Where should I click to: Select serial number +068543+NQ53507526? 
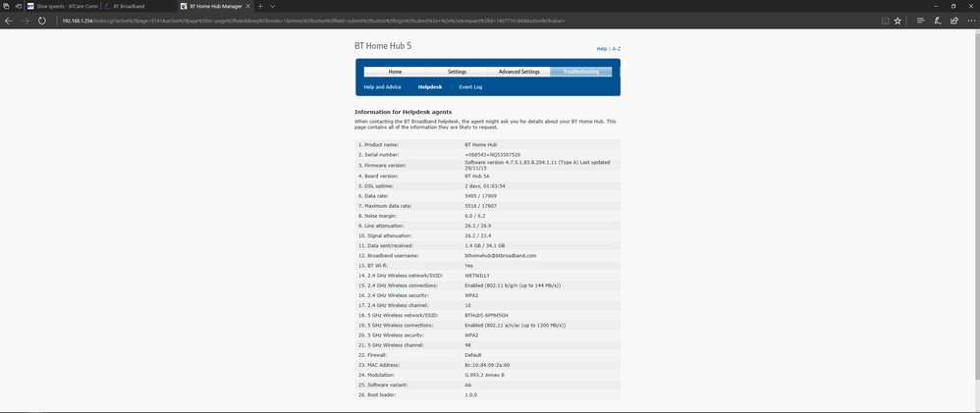tap(493, 154)
